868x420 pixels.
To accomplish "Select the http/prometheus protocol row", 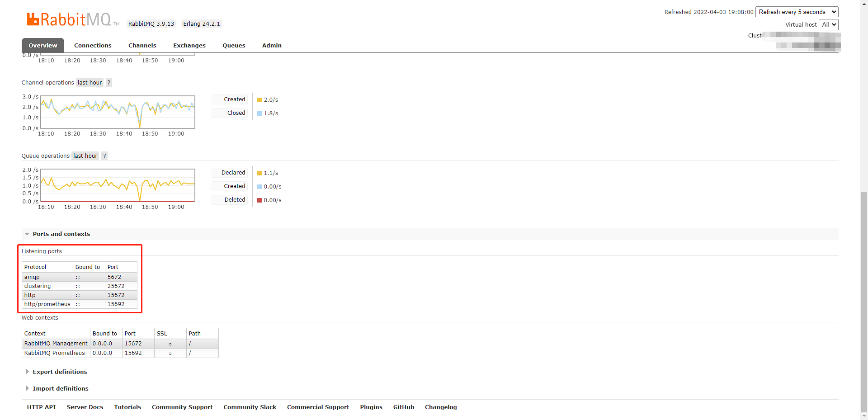I will (x=80, y=304).
